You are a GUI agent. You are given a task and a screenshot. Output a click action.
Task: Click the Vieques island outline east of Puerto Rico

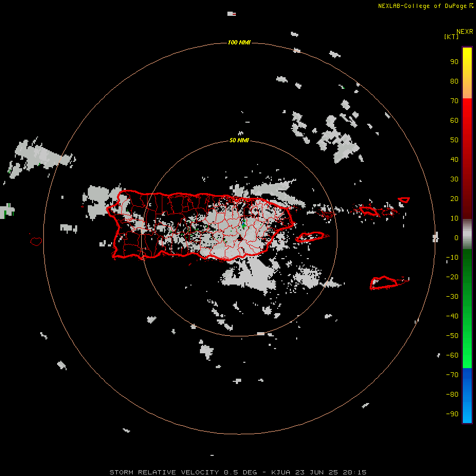309,236
